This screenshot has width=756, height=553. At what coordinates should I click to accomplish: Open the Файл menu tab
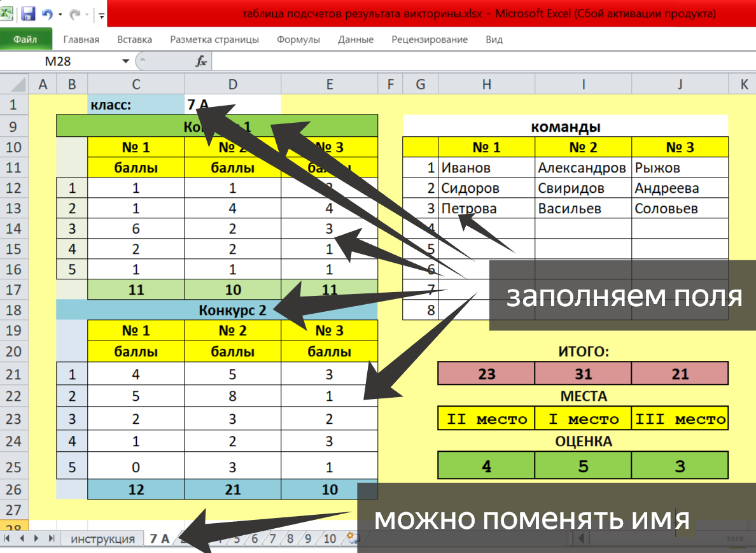[x=25, y=39]
